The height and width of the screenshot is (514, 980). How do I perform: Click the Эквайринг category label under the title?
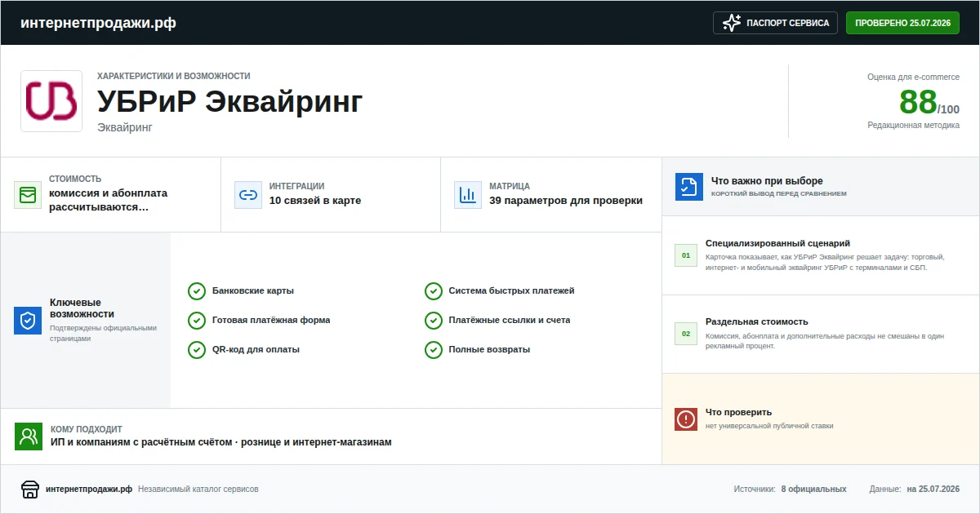click(x=125, y=127)
